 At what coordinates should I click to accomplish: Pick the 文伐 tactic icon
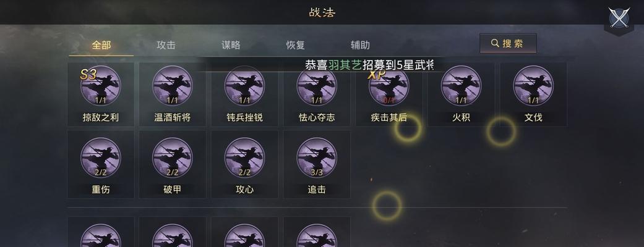coord(533,86)
